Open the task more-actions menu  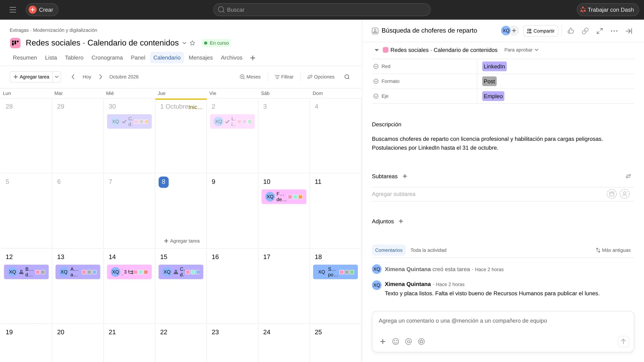[614, 31]
